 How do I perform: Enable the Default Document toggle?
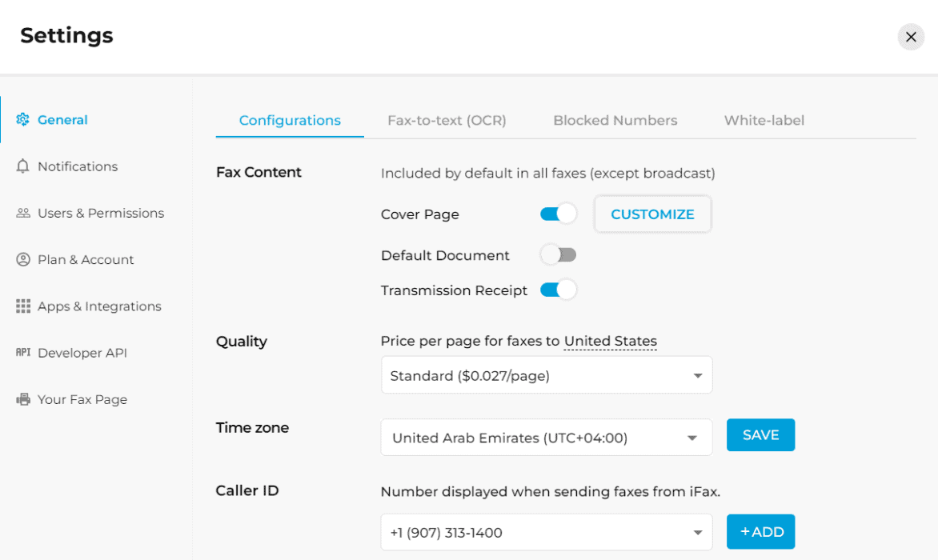pos(558,255)
